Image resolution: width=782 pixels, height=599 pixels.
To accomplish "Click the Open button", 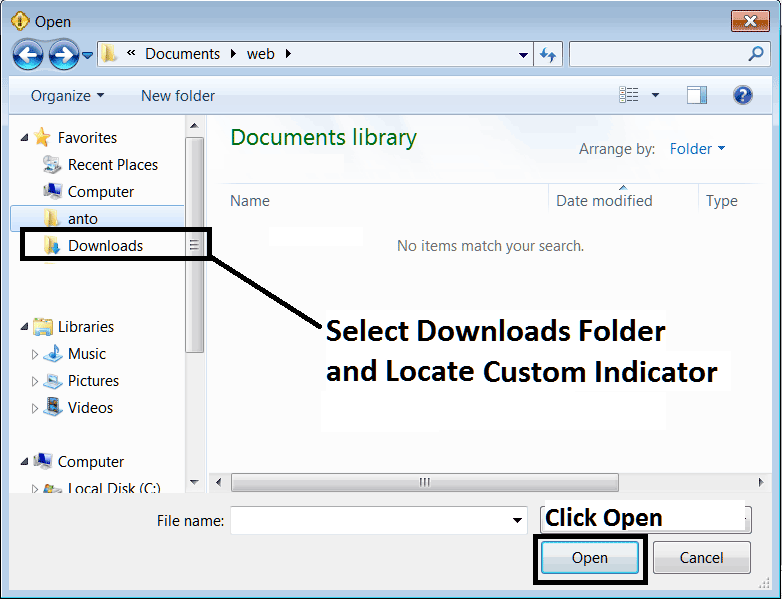I will click(x=589, y=558).
